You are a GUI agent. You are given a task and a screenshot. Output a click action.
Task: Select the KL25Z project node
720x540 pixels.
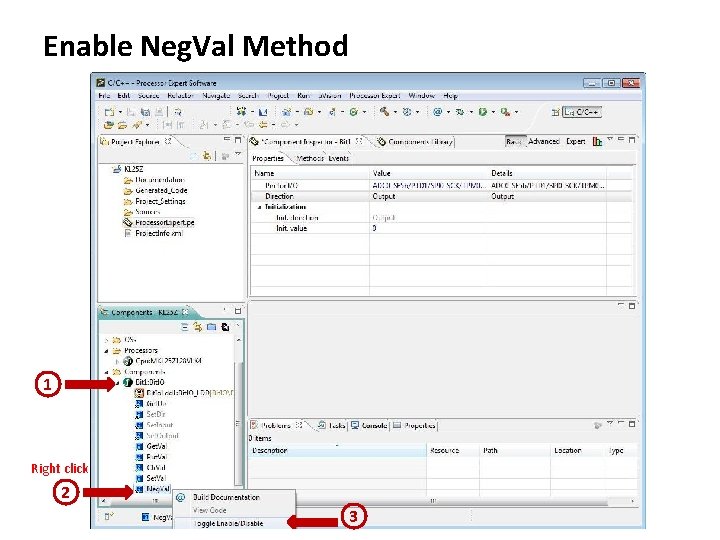click(x=133, y=169)
